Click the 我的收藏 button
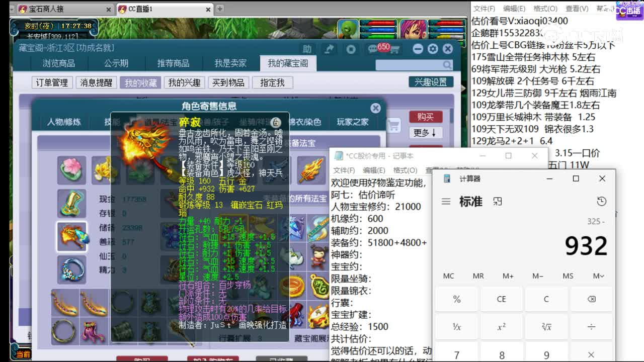 [x=140, y=83]
